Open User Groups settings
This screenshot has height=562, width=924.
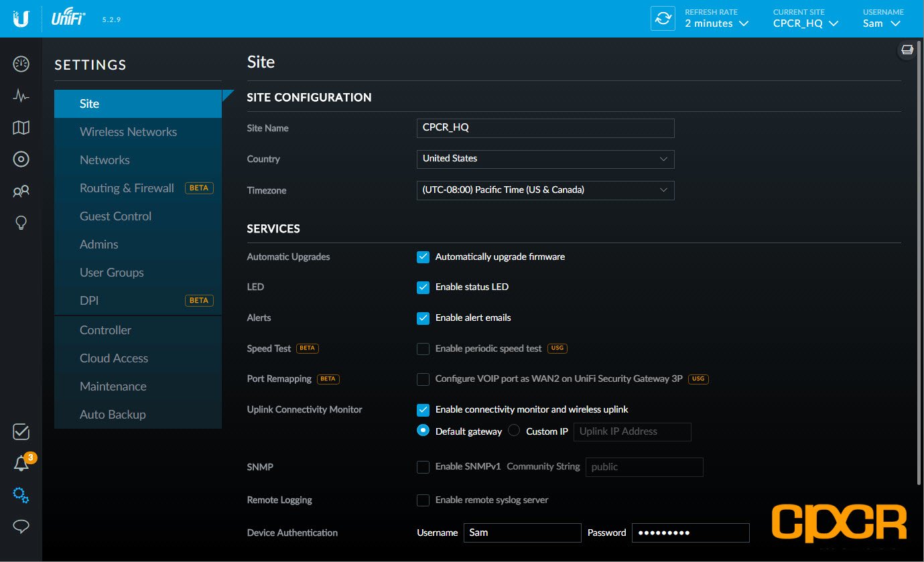click(x=138, y=273)
